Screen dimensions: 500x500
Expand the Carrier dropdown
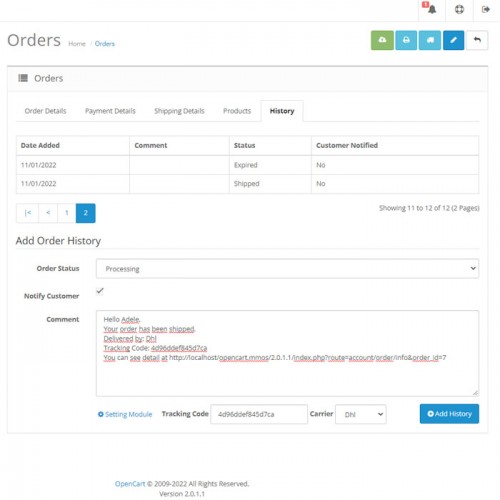pyautogui.click(x=361, y=414)
